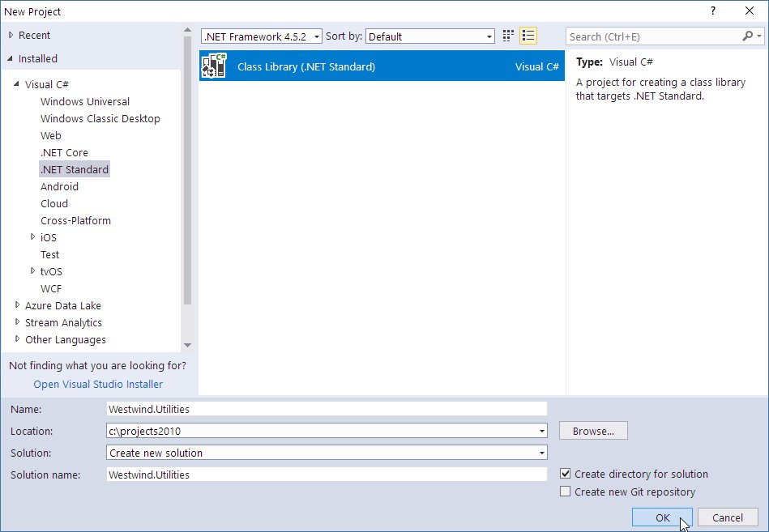Viewport: 769px width, 532px height.
Task: Click inside the Name input field
Action: (x=324, y=409)
